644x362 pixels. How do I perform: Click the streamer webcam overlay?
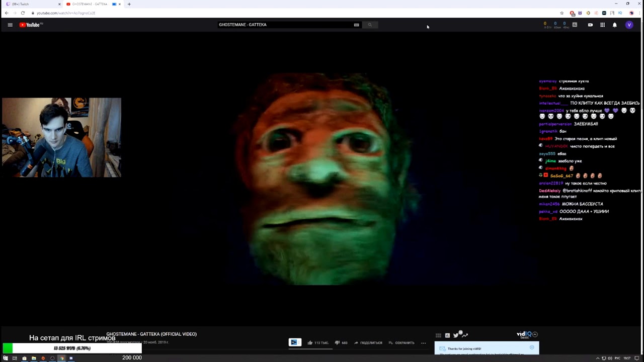[61, 137]
